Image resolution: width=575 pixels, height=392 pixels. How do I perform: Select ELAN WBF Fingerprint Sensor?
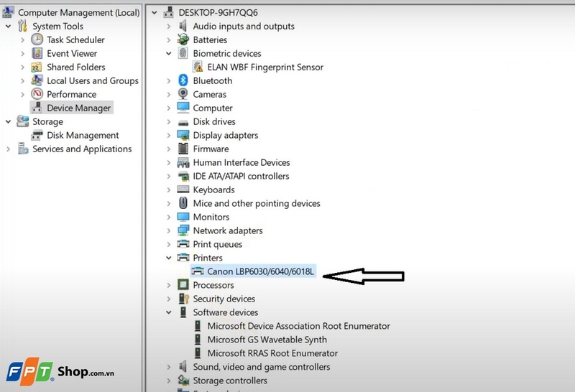pyautogui.click(x=265, y=67)
